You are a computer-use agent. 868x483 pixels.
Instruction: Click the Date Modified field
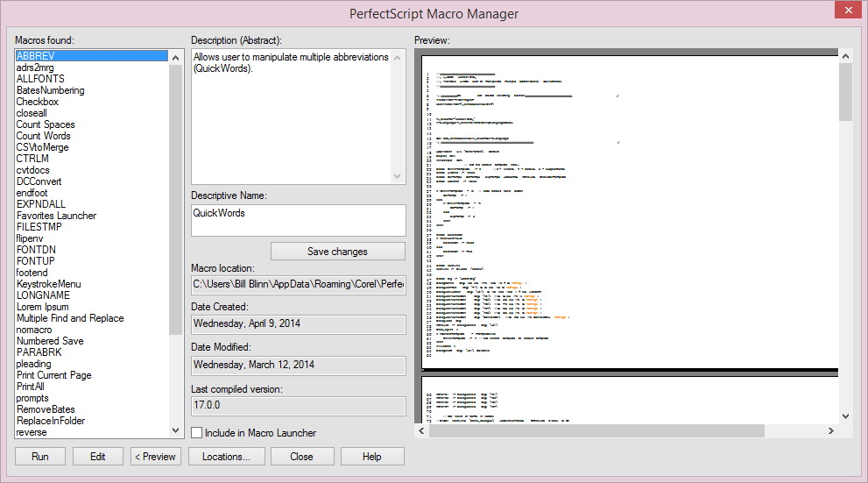299,365
